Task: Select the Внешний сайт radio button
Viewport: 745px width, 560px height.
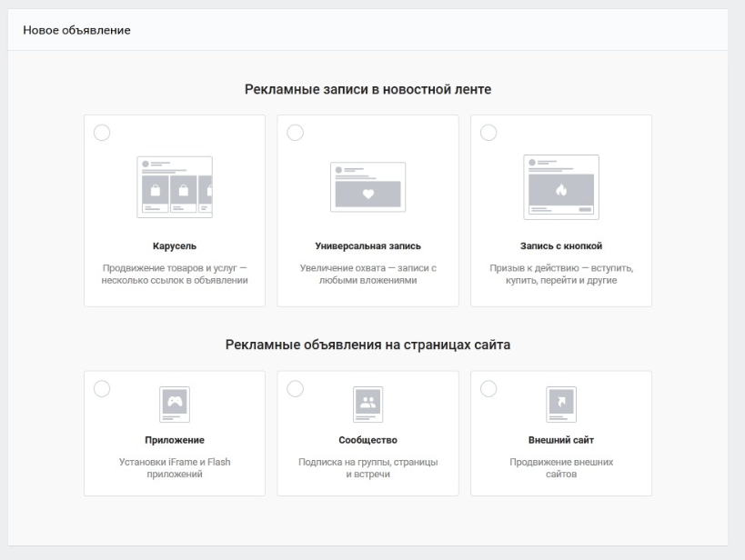Action: click(488, 388)
